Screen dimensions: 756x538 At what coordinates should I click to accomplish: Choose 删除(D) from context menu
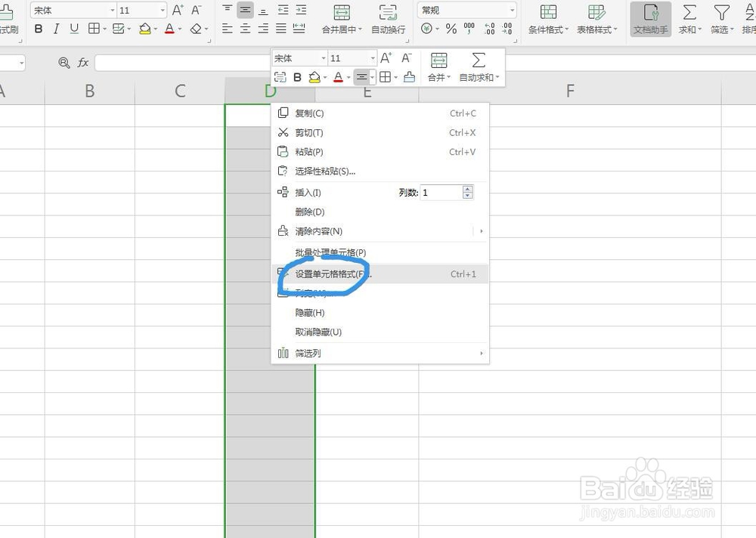[380, 212]
